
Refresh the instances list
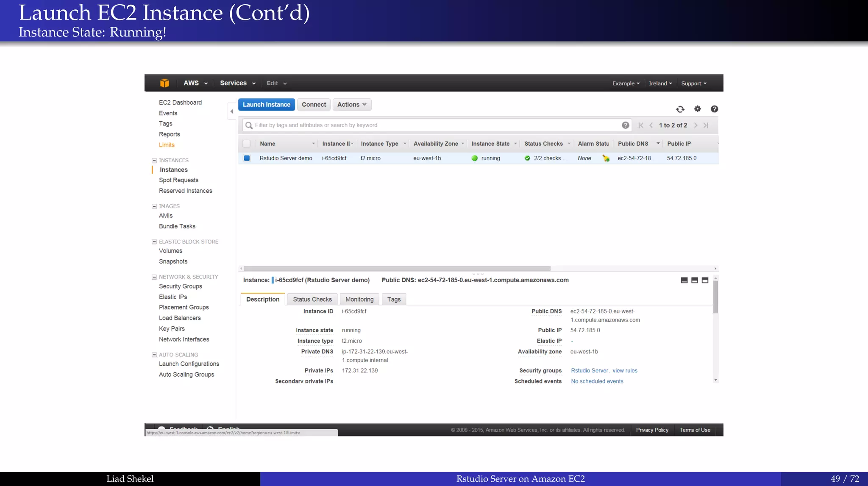pyautogui.click(x=680, y=109)
